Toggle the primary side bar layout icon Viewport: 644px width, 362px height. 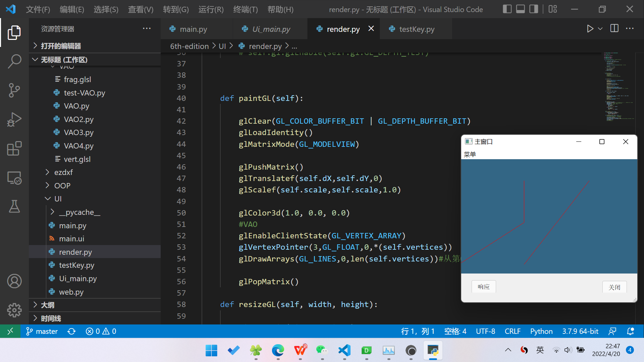507,9
